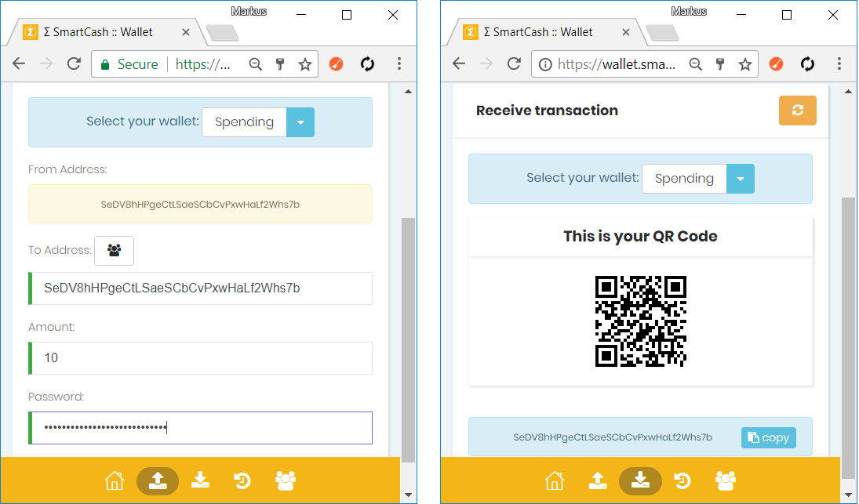Click circular sync extension icon in right browser
The height and width of the screenshot is (504, 859).
pyautogui.click(x=807, y=64)
